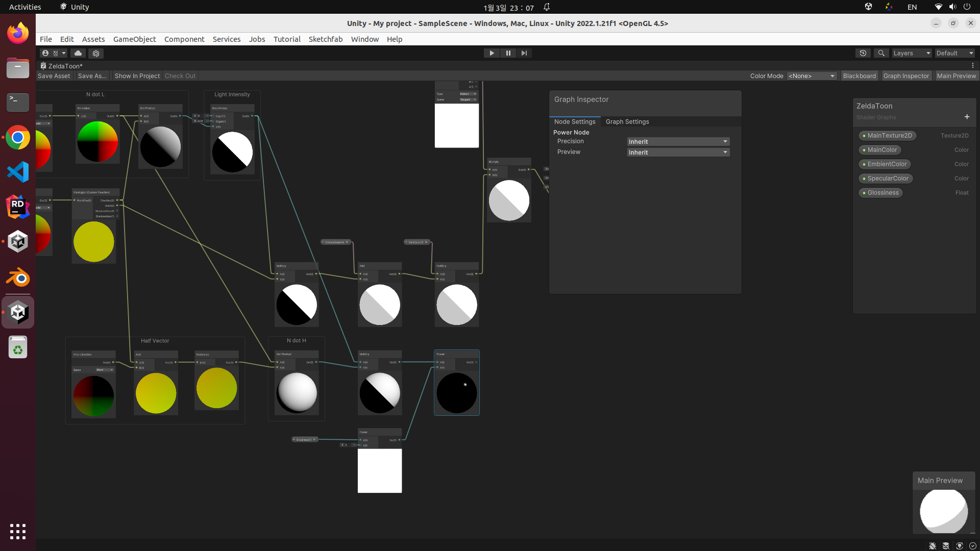Toggle the Graph Inspector panel visibility
This screenshot has height=551, width=980.
tap(906, 76)
